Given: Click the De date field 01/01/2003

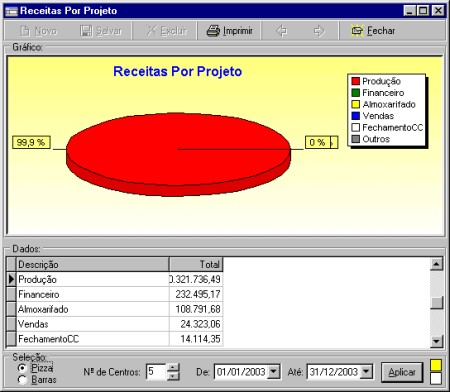Looking at the screenshot, I should pos(241,372).
